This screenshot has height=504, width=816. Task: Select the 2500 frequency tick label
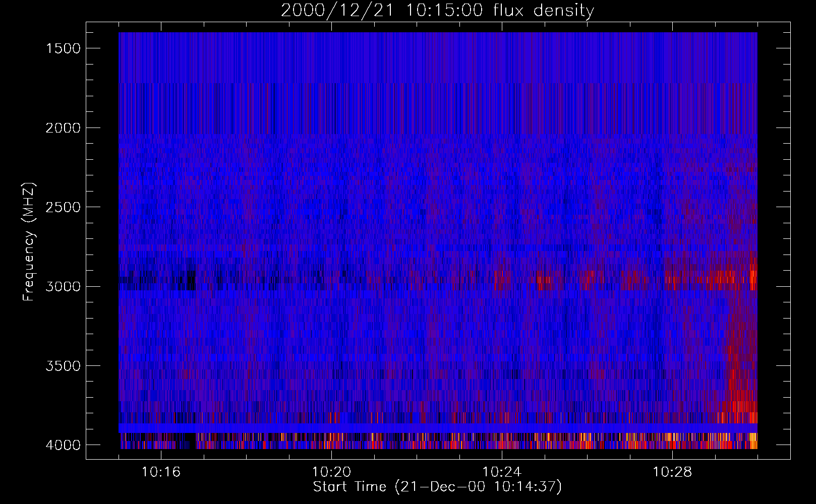pos(63,207)
